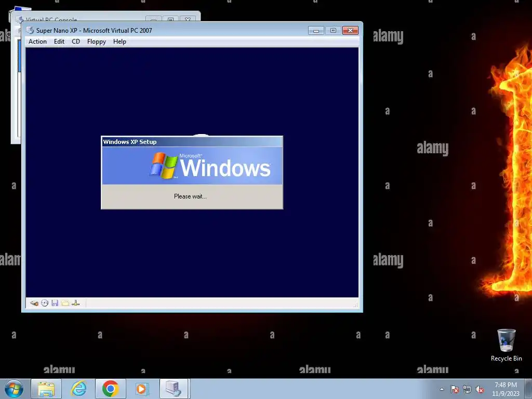Click the network tray icon
532x399 pixels.
(467, 389)
